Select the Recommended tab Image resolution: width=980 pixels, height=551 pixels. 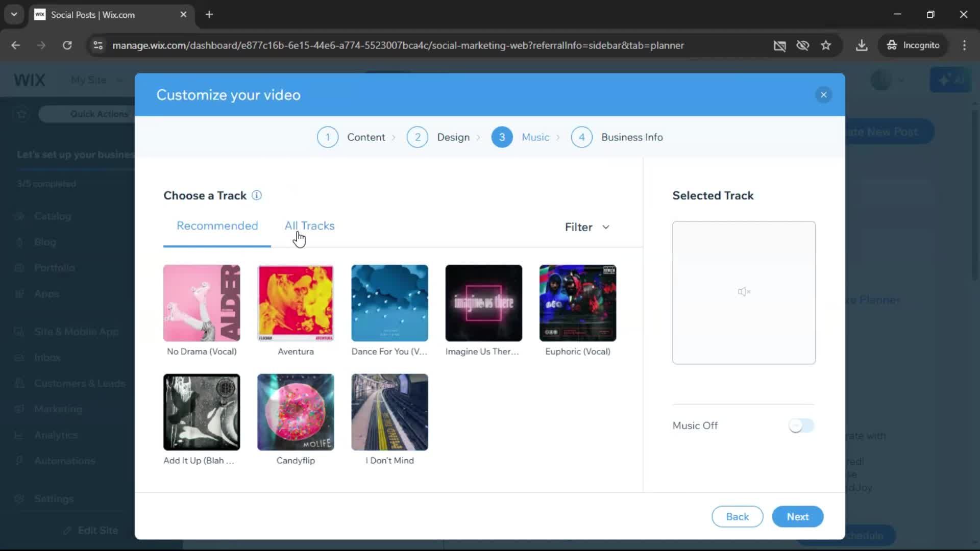coord(217,226)
